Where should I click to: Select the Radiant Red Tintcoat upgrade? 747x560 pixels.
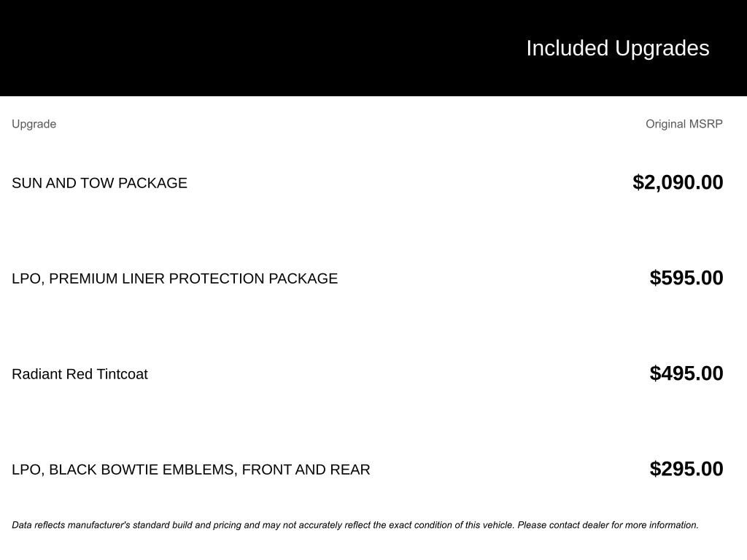click(80, 374)
